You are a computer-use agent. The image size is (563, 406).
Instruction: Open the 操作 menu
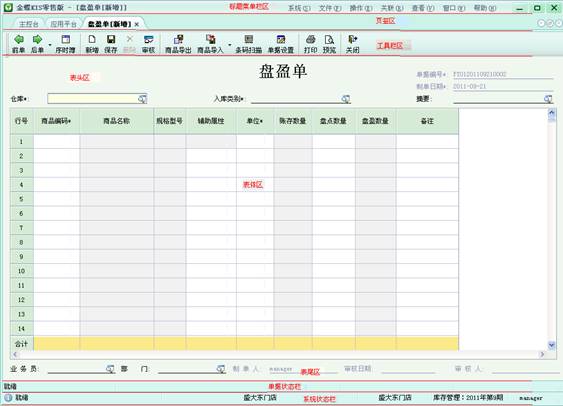[x=361, y=8]
